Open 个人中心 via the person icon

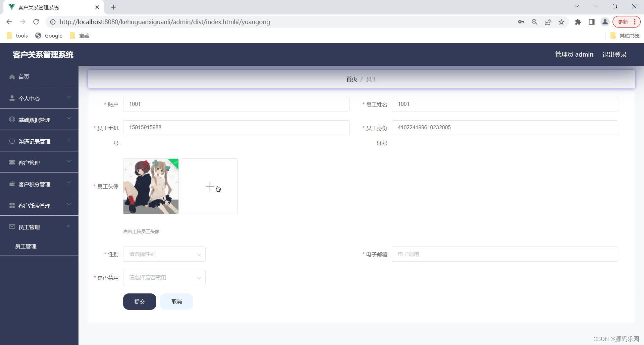click(12, 98)
